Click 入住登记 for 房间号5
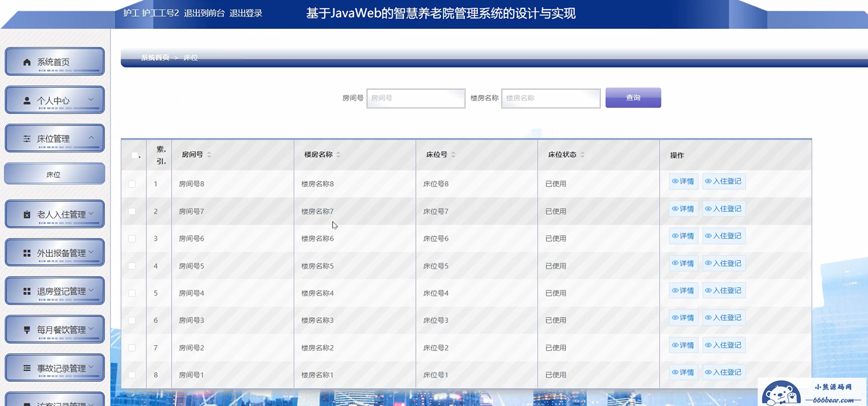The image size is (868, 406). (724, 263)
